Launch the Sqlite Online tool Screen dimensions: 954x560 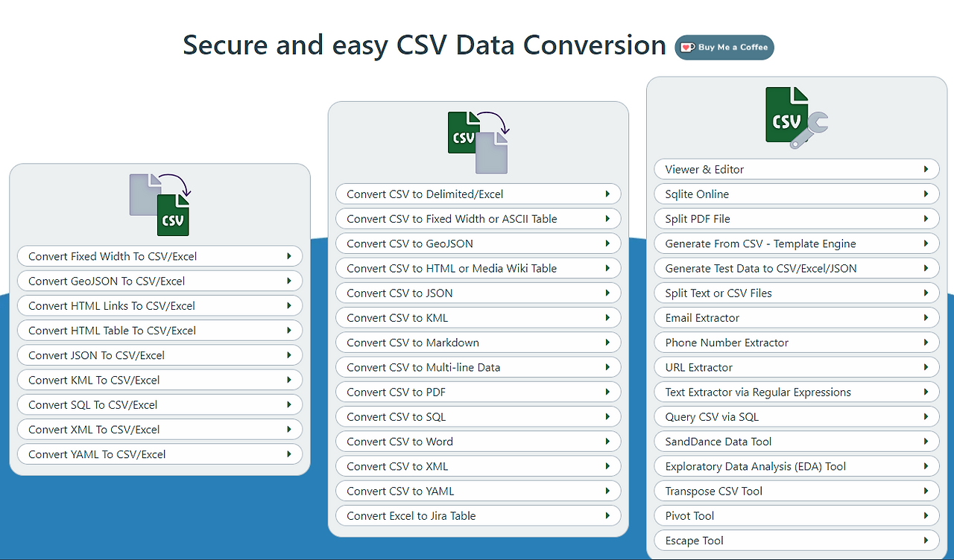697,194
